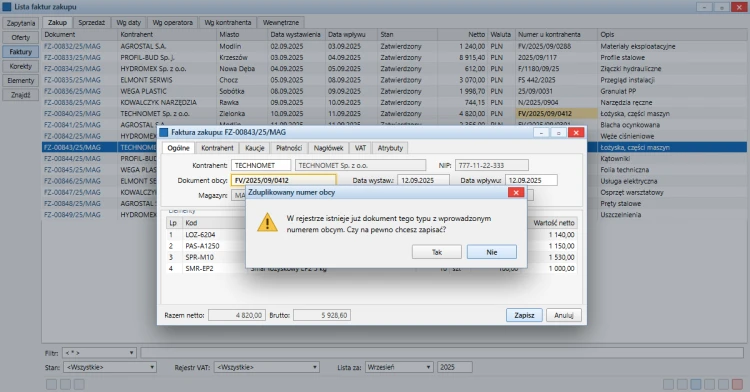Click the Anuluj button in invoice window
This screenshot has height=392, width=750.
pos(563,315)
